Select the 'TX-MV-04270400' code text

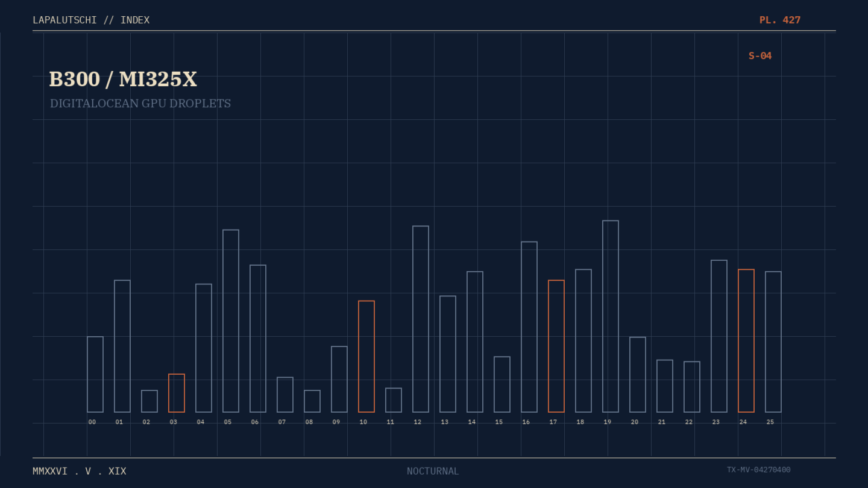tap(758, 470)
